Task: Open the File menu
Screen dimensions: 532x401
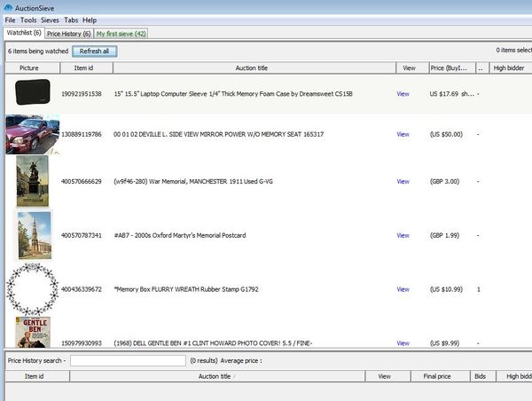Action: [x=10, y=20]
